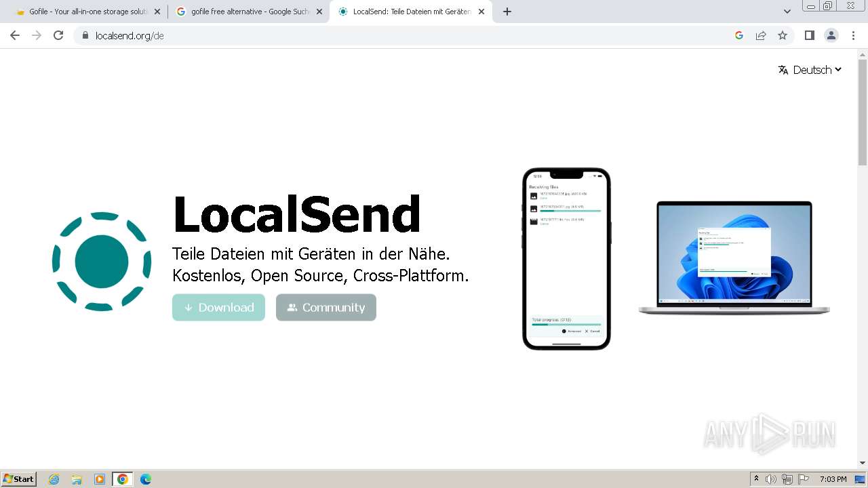Click the 7:03 PM system clock

point(833,479)
